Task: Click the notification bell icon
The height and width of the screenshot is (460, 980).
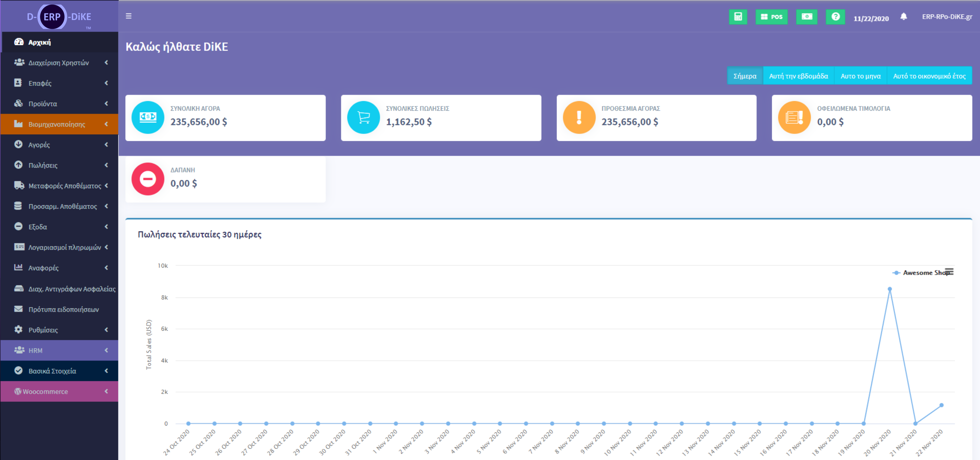Action: pyautogui.click(x=904, y=17)
